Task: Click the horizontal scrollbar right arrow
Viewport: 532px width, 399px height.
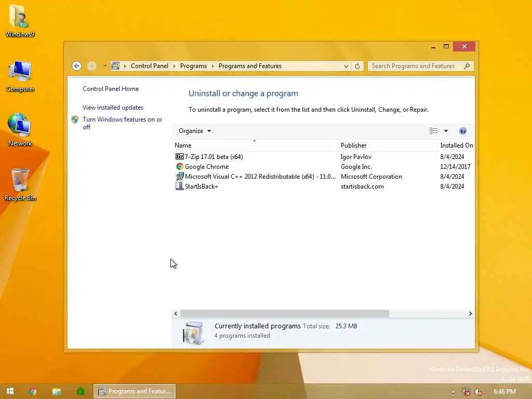Action: [x=470, y=313]
